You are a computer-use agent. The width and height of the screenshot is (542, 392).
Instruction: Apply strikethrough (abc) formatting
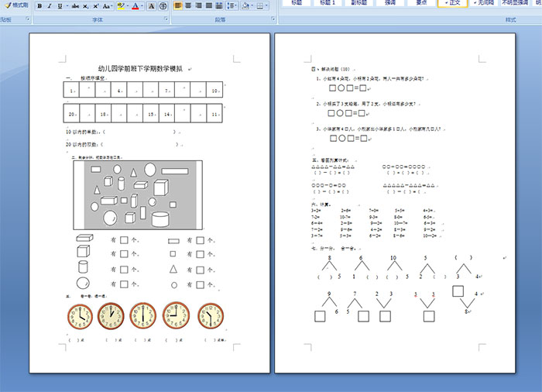[x=75, y=6]
